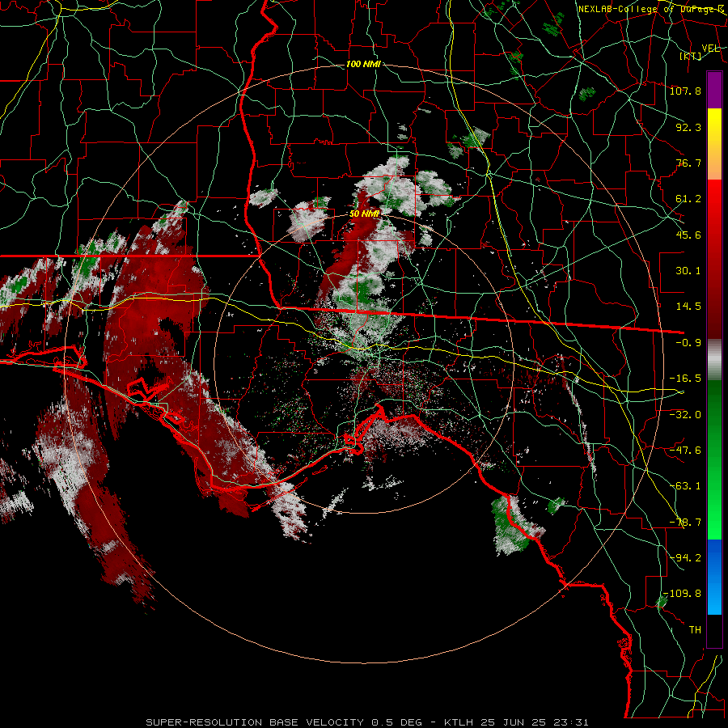Click the "[KT]" units label
Viewport: 728px width, 728px height.
tap(691, 56)
